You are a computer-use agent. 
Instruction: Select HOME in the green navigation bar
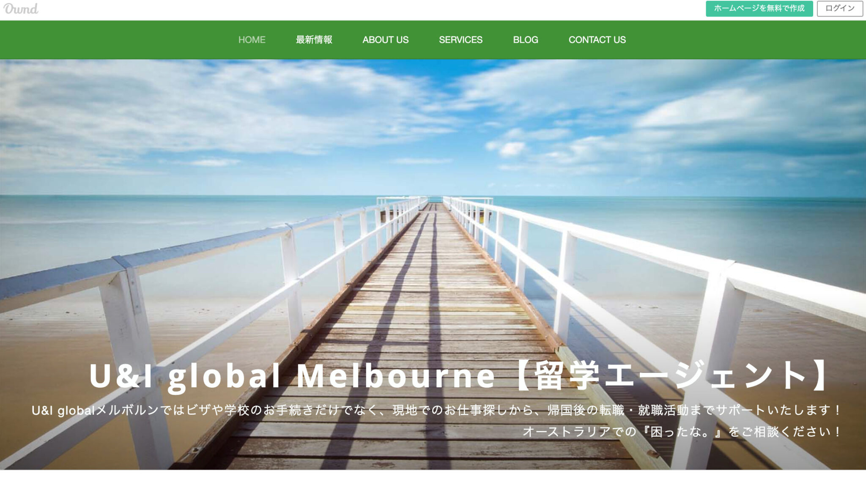point(252,40)
